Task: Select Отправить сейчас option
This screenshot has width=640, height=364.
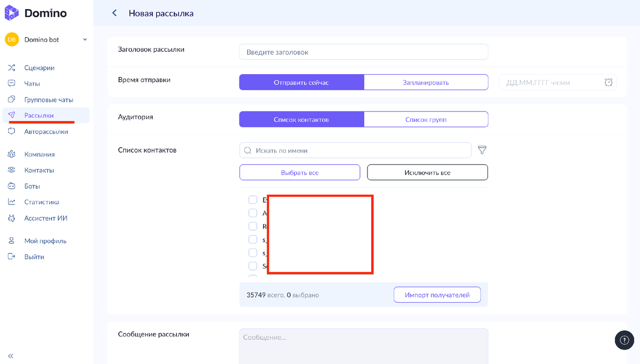Action: (301, 82)
